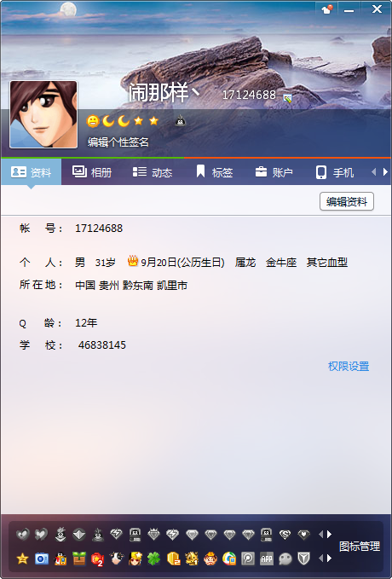The height and width of the screenshot is (579, 392).
Task: Click the yellow star icon in bottom row
Action: (22, 559)
